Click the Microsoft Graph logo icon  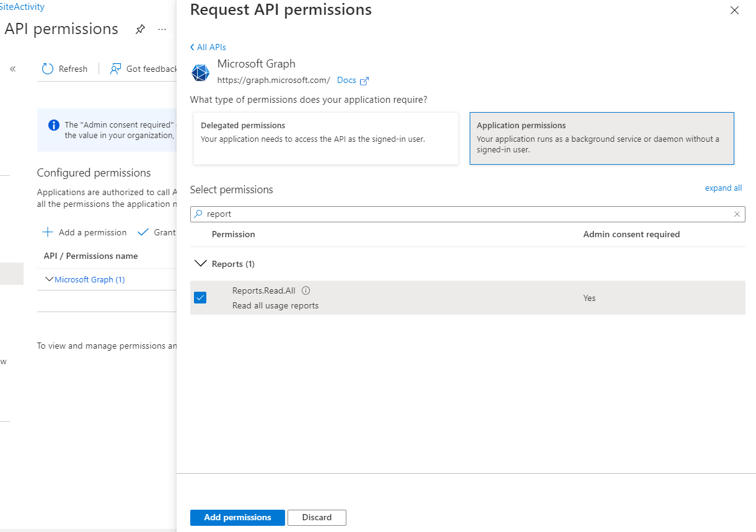point(200,73)
